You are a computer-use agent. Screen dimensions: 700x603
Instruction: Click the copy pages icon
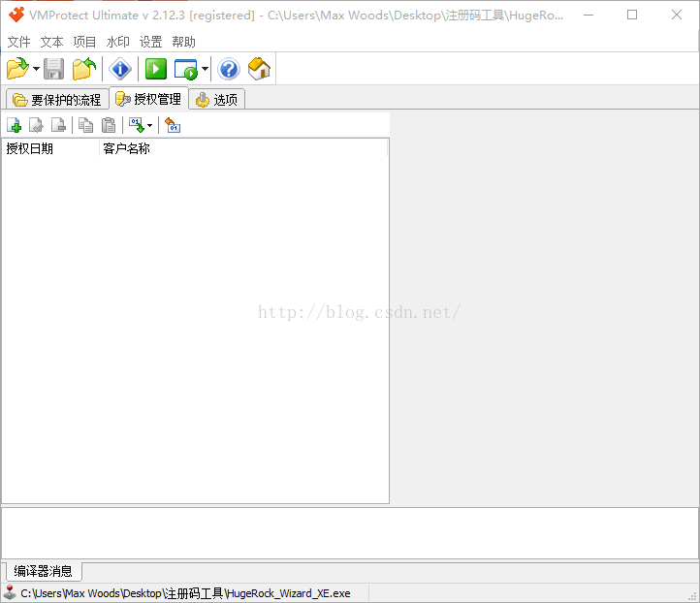tap(85, 125)
